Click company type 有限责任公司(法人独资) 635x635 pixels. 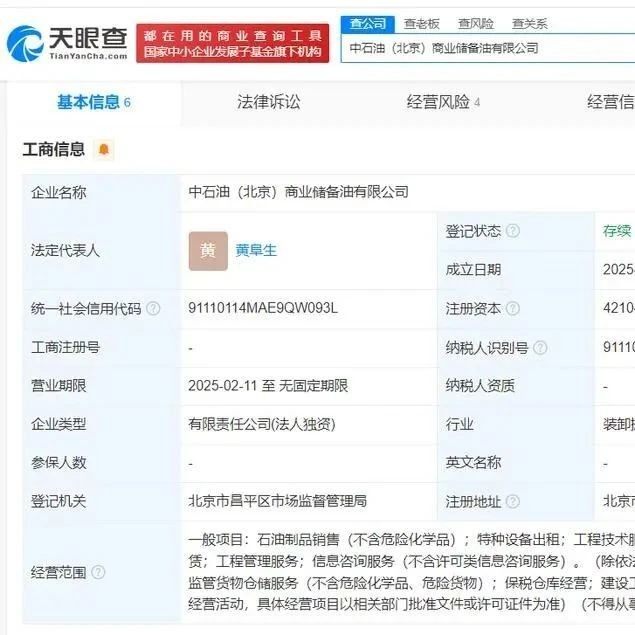(262, 424)
